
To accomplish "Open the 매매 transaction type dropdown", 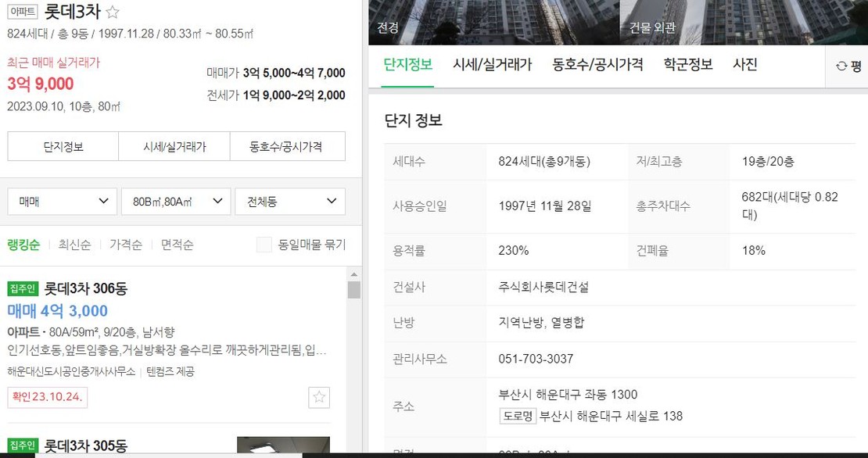I will (x=62, y=202).
